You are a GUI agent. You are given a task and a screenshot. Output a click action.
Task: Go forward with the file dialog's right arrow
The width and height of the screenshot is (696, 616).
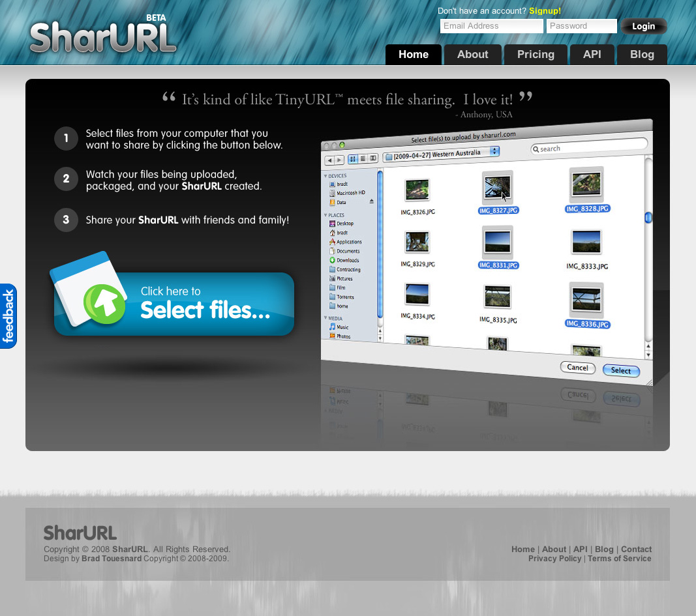340,160
